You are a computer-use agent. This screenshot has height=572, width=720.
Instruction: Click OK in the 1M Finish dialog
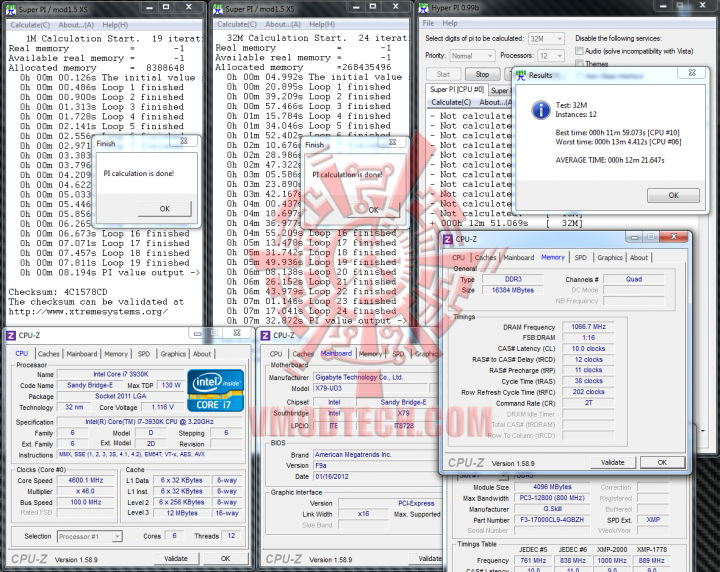click(165, 209)
